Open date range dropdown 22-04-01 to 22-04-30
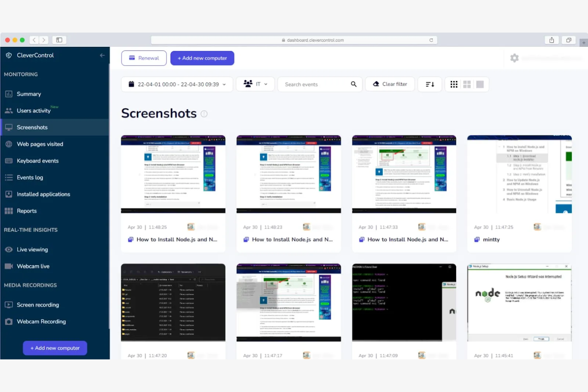The height and width of the screenshot is (392, 588). pos(177,84)
